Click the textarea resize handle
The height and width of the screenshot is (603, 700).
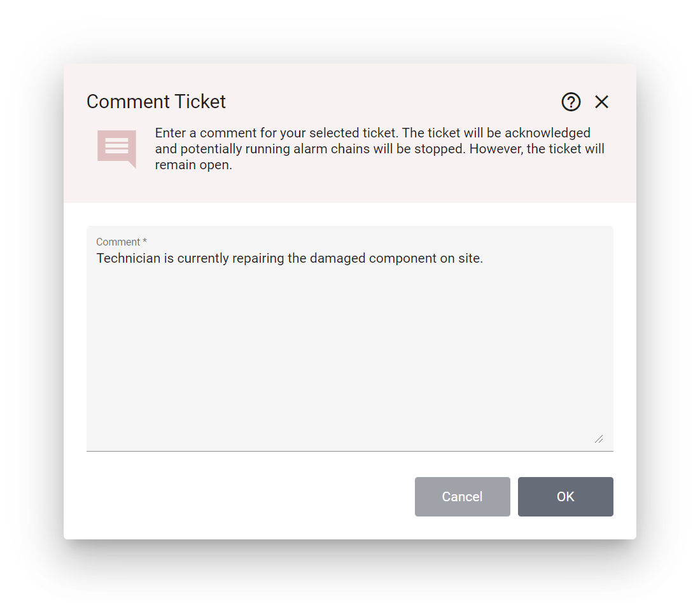[x=598, y=438]
